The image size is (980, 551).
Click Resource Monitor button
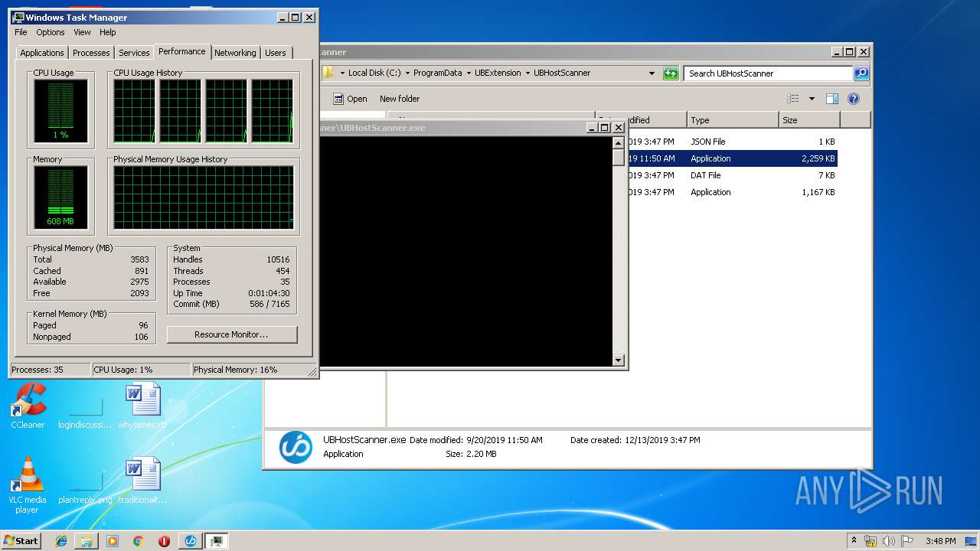pos(232,334)
